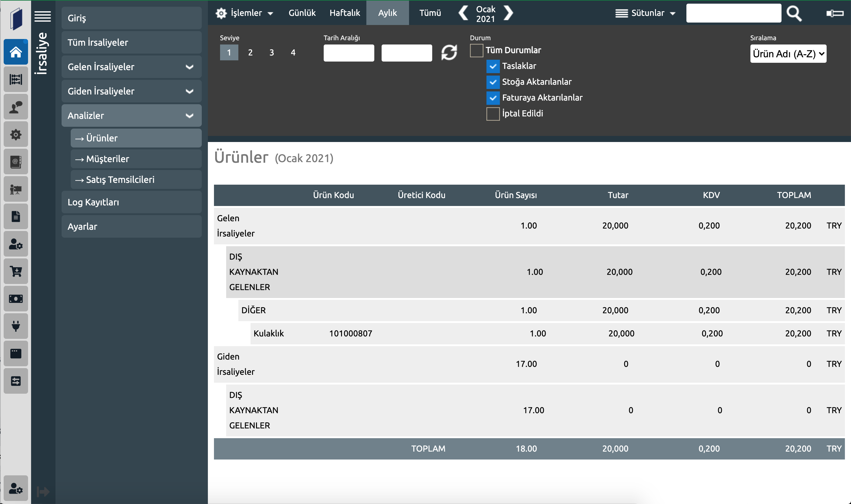The height and width of the screenshot is (504, 851).
Task: Expand the Gelen İrsaliyeler menu
Action: [131, 67]
